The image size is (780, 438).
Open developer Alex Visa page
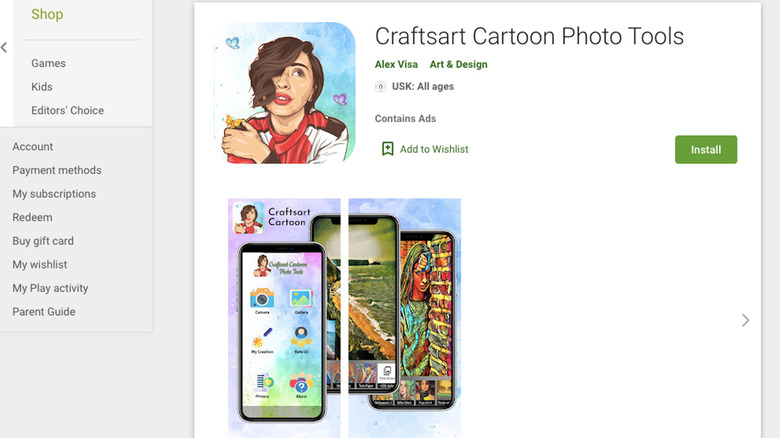(x=396, y=64)
